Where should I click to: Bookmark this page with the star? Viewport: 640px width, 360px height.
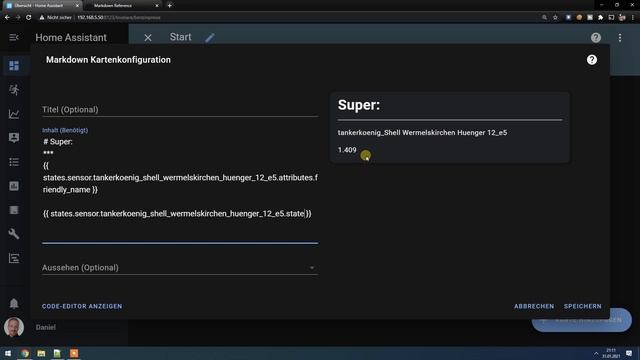click(x=556, y=18)
